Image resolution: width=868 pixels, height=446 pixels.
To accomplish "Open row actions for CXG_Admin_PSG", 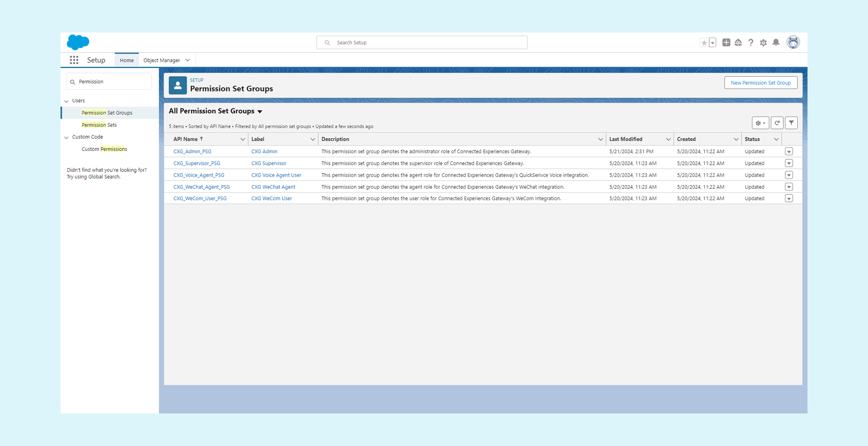I will coord(789,151).
